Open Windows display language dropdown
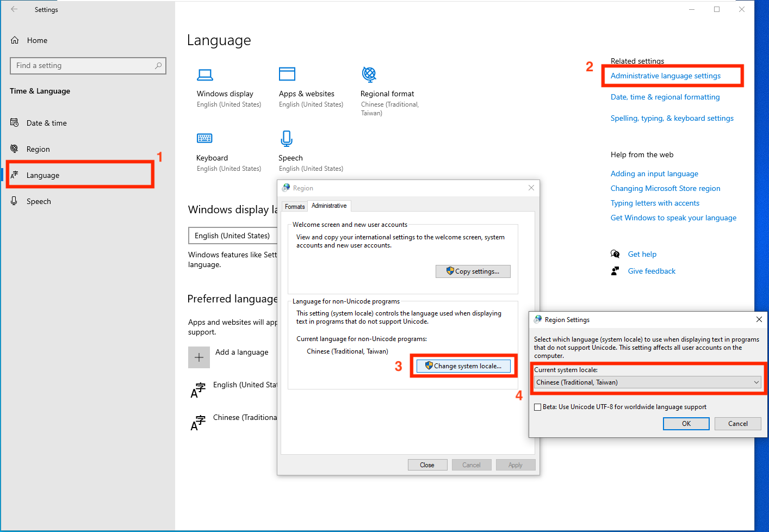769x532 pixels. click(x=233, y=236)
